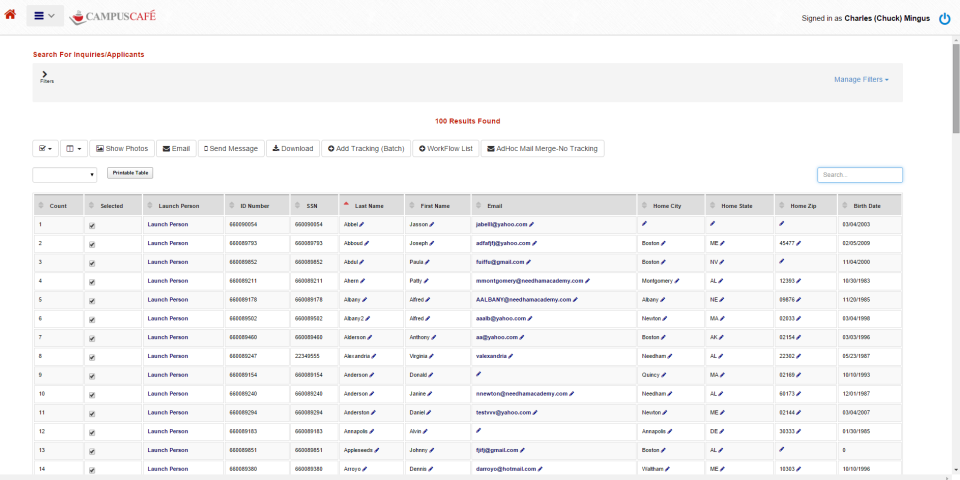The height and width of the screenshot is (480, 960).
Task: Edit mmontgomery@needhamacademy.com pencil icon
Action: [x=587, y=280]
